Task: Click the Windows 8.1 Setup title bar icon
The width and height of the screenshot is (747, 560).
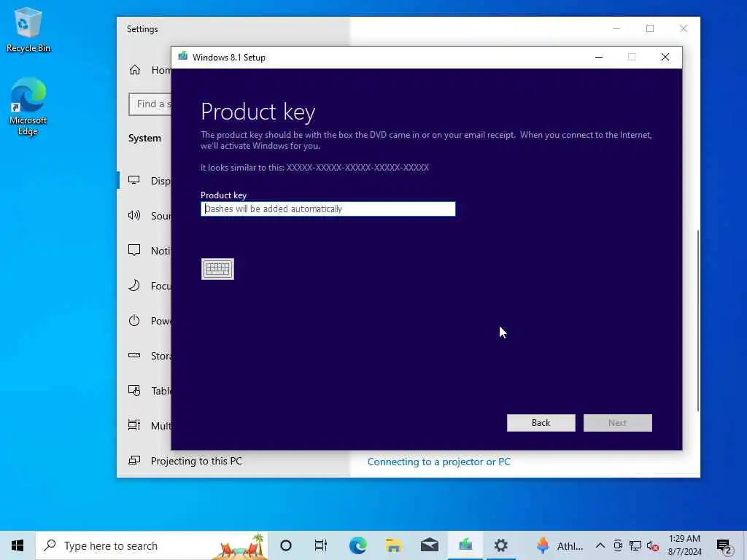Action: [x=182, y=57]
